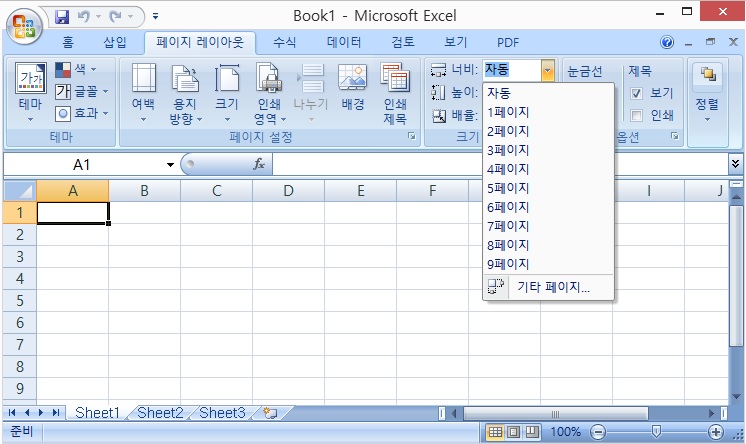The width and height of the screenshot is (746, 444).
Task: Choose 5페이지 in the dropdown list
Action: (x=549, y=188)
